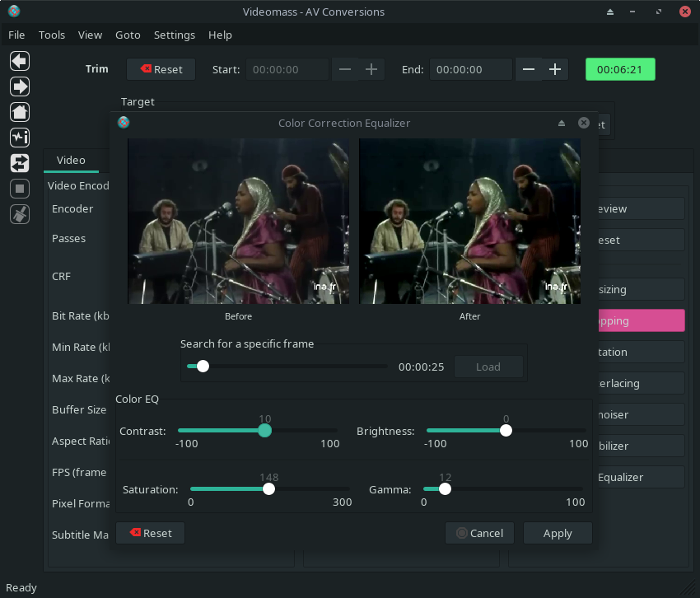Click the Saturation slider handle
Viewport: 700px width, 598px height.
(268, 488)
